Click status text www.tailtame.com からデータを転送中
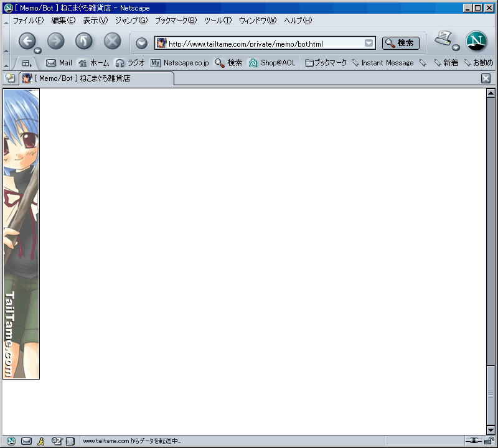Screen dimensions: 498x448 (132, 441)
